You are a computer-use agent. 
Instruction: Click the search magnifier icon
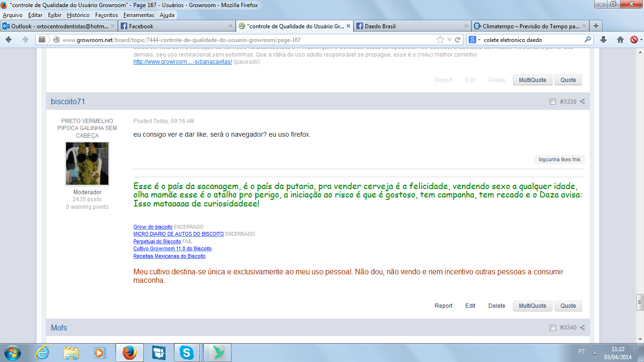tap(588, 40)
